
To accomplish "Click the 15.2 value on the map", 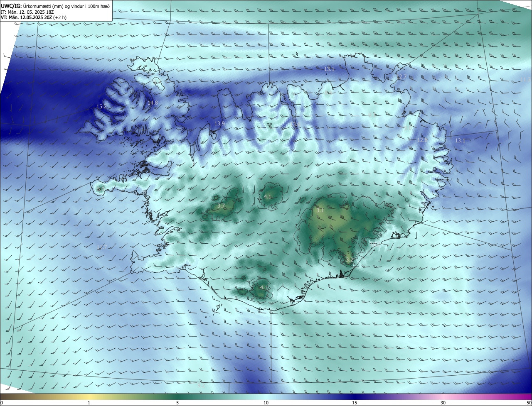I will (x=101, y=107).
